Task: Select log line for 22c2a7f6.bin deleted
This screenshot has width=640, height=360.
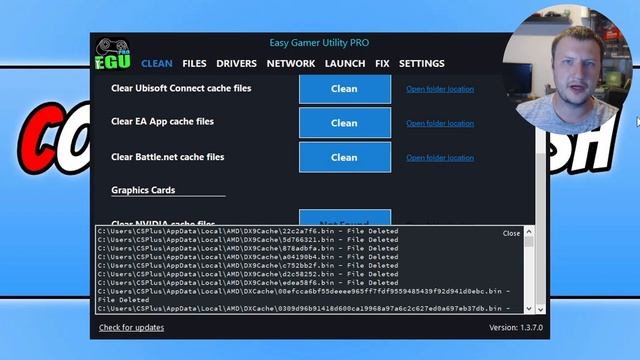Action: click(x=248, y=231)
